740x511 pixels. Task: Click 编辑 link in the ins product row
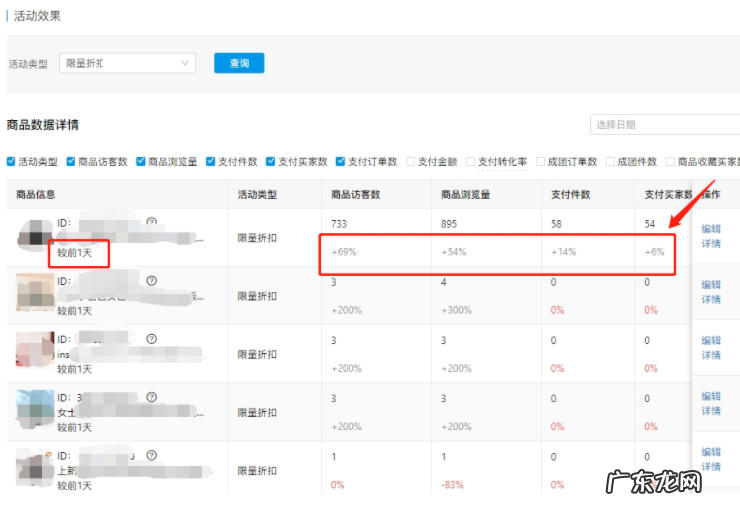(711, 340)
